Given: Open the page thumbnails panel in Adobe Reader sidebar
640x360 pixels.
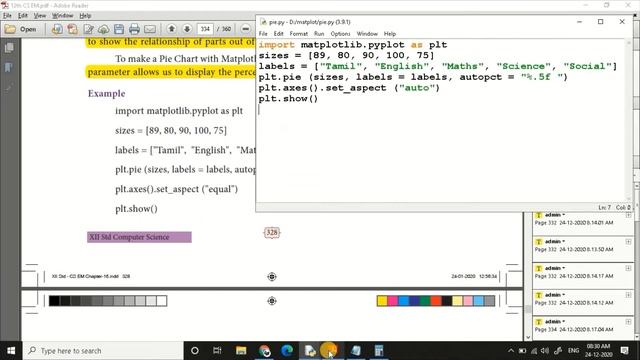Looking at the screenshot, I should (x=9, y=48).
